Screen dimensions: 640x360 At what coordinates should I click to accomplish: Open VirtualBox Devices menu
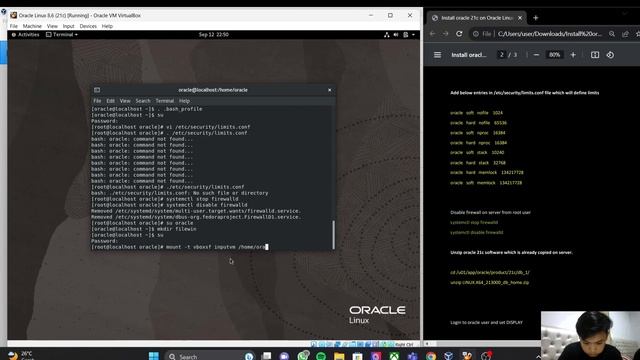tap(88, 26)
